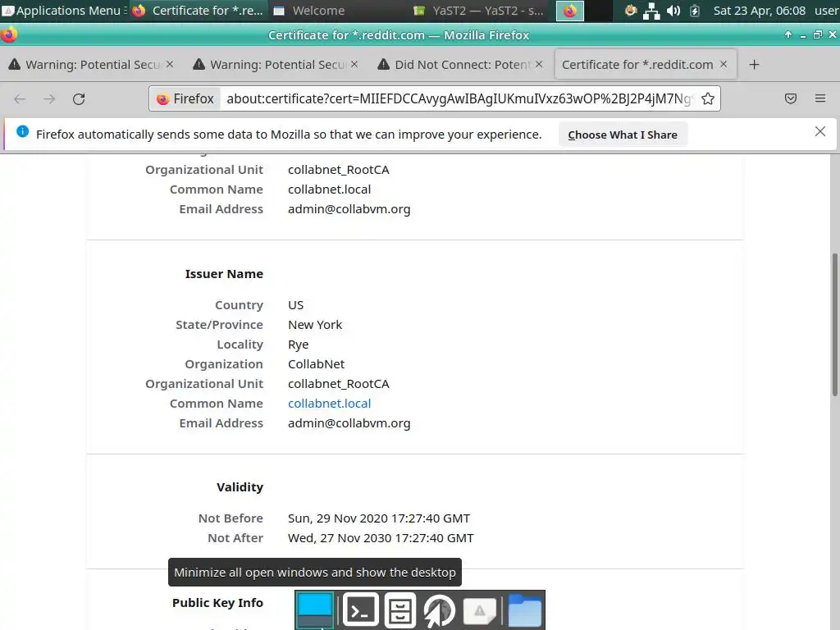Click the clock showing Sat 23 Apr, 06:08
The height and width of the screenshot is (630, 840).
pos(759,11)
